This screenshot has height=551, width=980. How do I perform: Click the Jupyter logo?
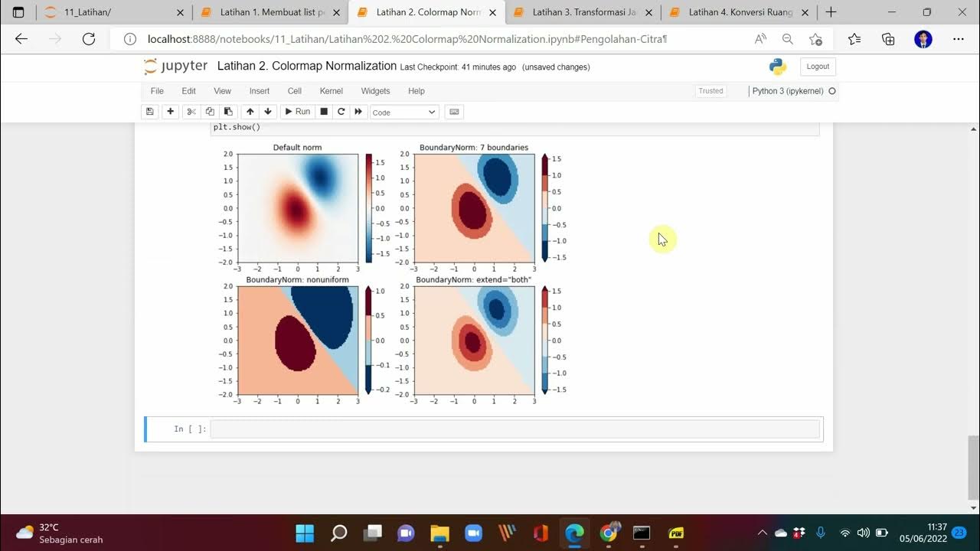[175, 67]
